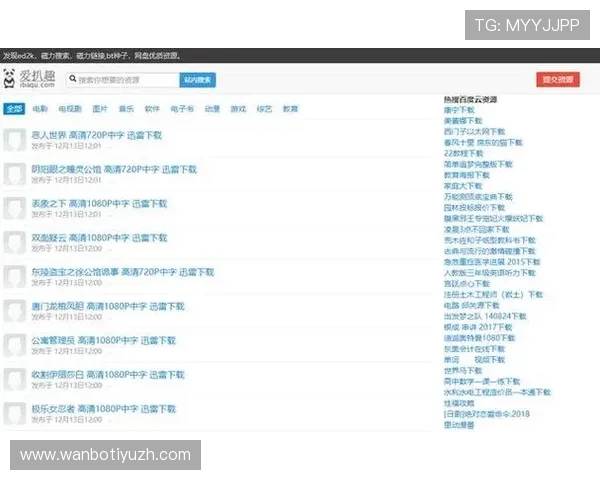This screenshot has height=480, width=600.
Task: Click the magnifier icon in search box
Action: click(x=73, y=79)
